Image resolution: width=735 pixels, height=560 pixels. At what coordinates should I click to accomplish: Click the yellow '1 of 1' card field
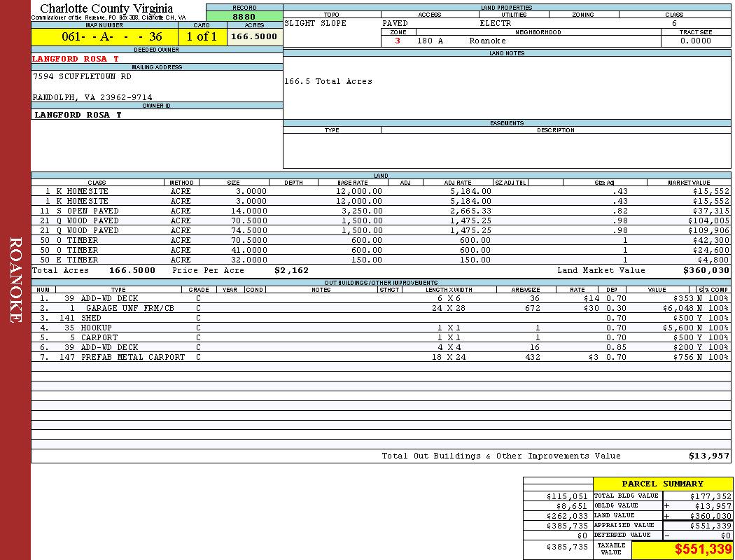pyautogui.click(x=201, y=37)
